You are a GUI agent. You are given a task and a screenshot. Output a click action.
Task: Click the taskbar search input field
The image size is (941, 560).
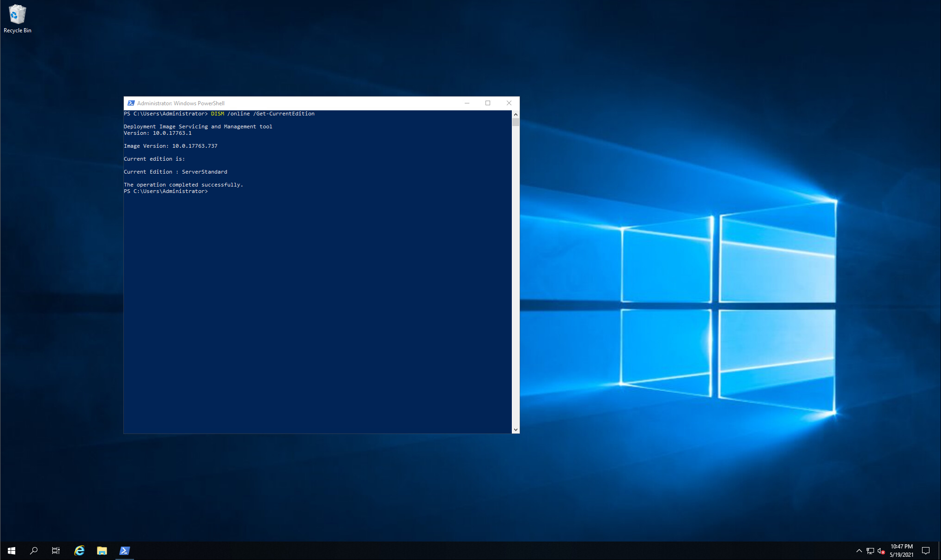[x=33, y=550]
